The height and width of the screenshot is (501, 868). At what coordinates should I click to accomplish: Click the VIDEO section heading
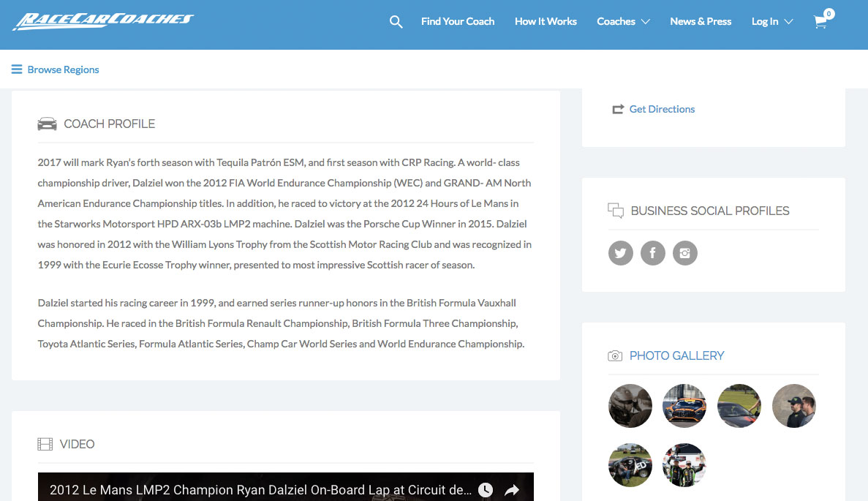pyautogui.click(x=77, y=444)
